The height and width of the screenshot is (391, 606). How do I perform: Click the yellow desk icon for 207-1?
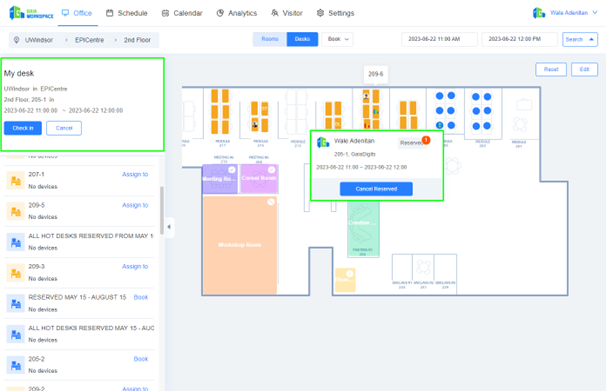point(15,180)
